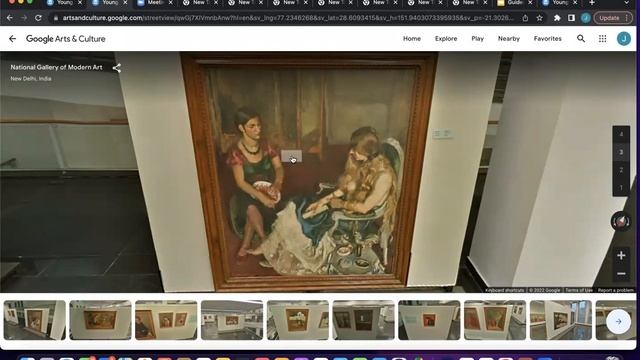Open the Google apps grid
This screenshot has width=640, height=360.
pos(602,38)
